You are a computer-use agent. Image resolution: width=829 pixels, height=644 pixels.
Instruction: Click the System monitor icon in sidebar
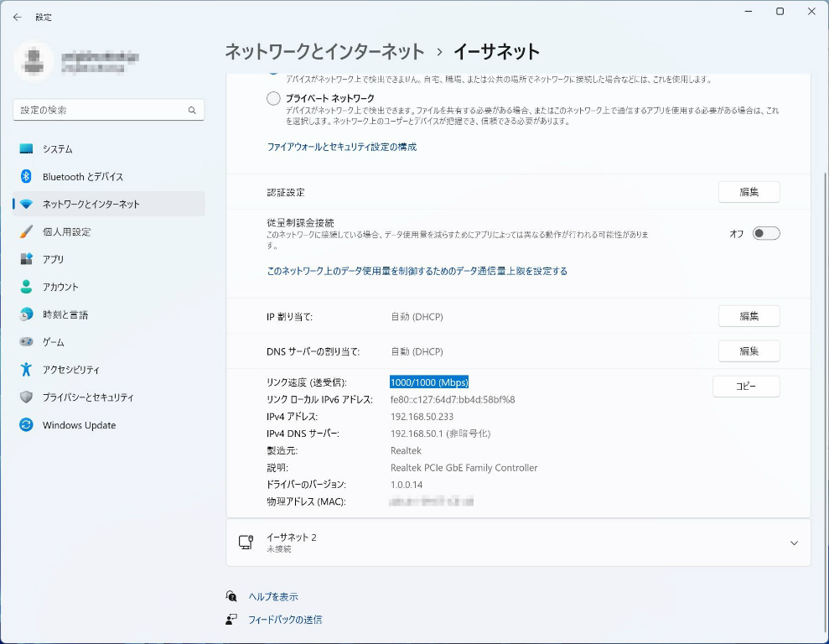click(x=26, y=149)
